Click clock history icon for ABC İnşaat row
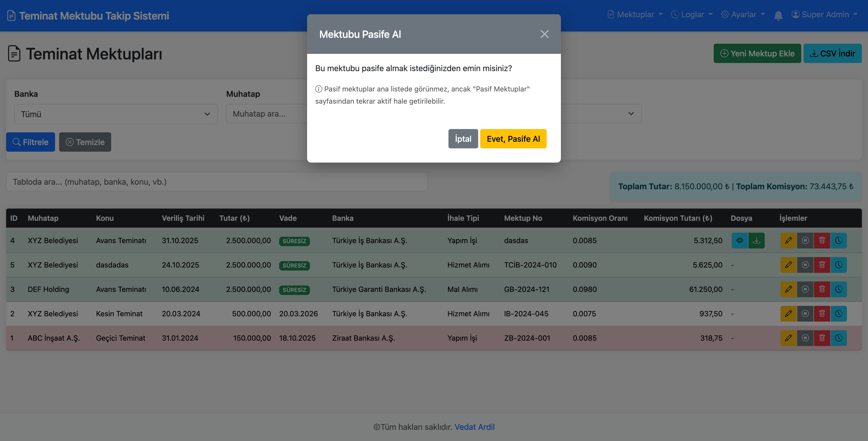 pos(838,338)
